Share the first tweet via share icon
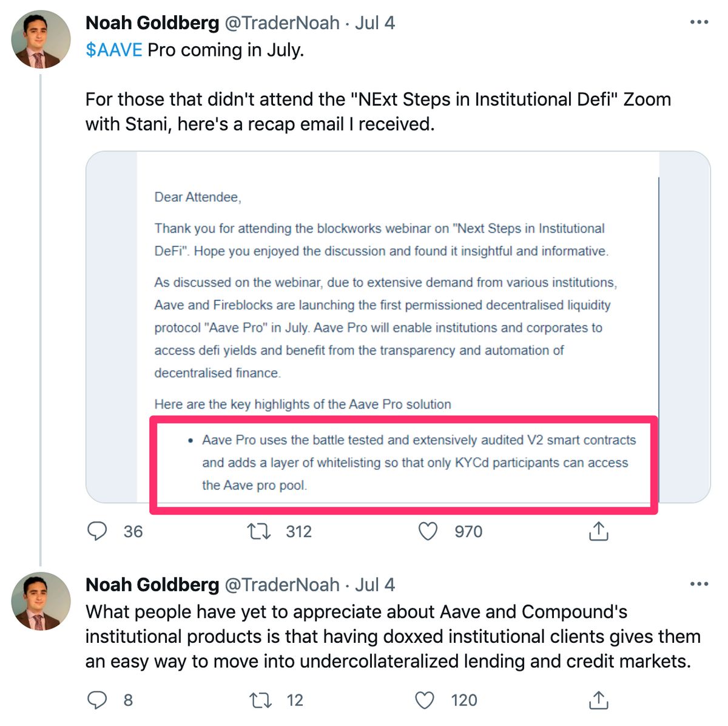 click(x=598, y=531)
